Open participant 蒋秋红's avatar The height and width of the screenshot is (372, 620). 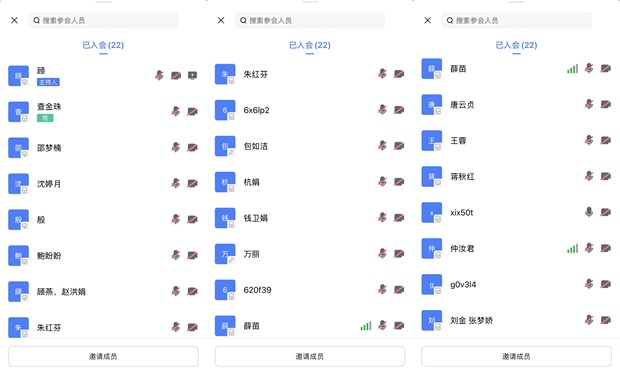pos(432,176)
